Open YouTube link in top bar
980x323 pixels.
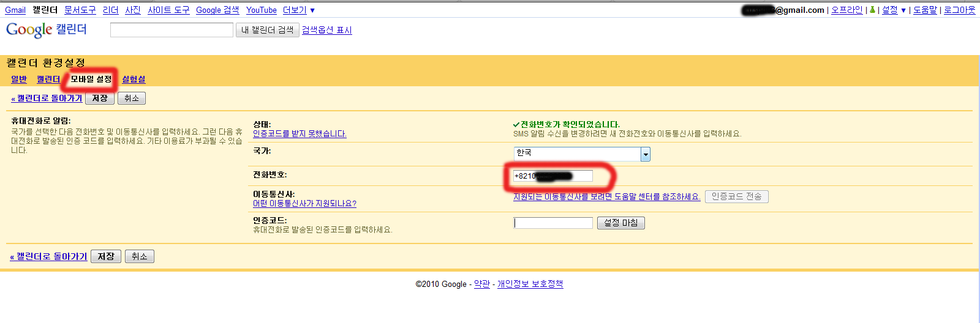pyautogui.click(x=262, y=10)
